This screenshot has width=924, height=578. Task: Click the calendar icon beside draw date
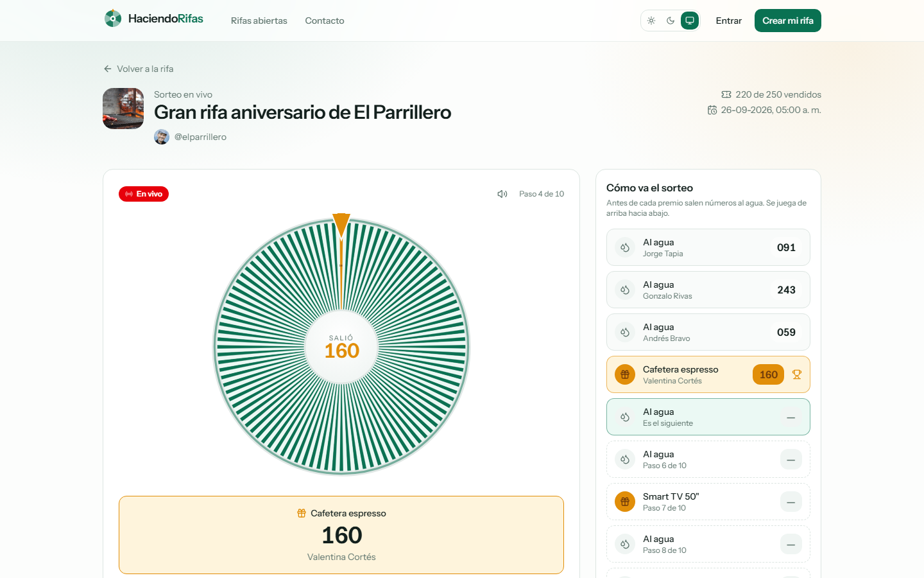[x=712, y=110]
